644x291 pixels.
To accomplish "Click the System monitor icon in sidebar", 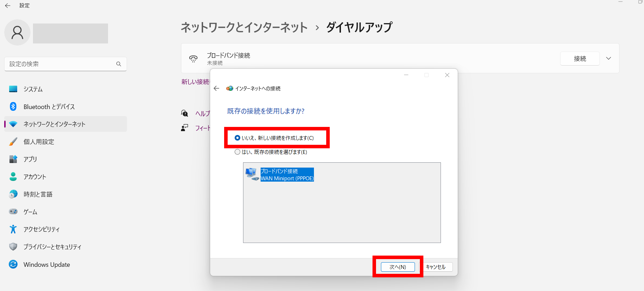I will point(13,89).
